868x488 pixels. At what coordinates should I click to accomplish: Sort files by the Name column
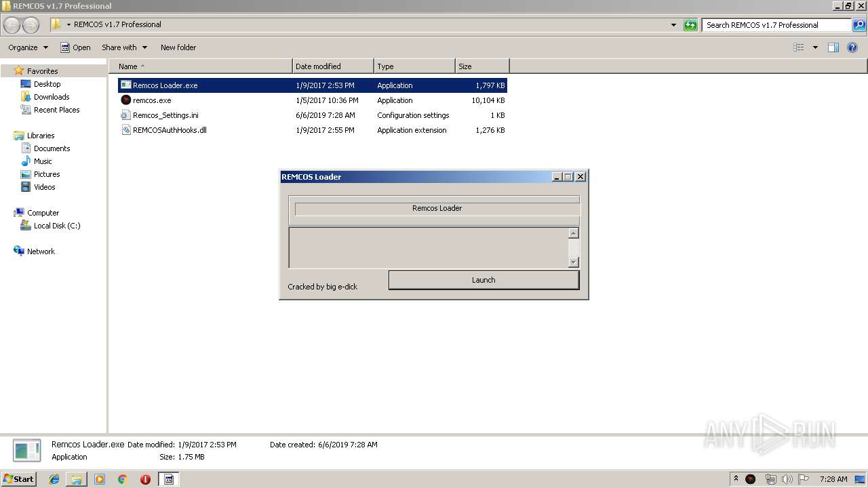(x=201, y=66)
